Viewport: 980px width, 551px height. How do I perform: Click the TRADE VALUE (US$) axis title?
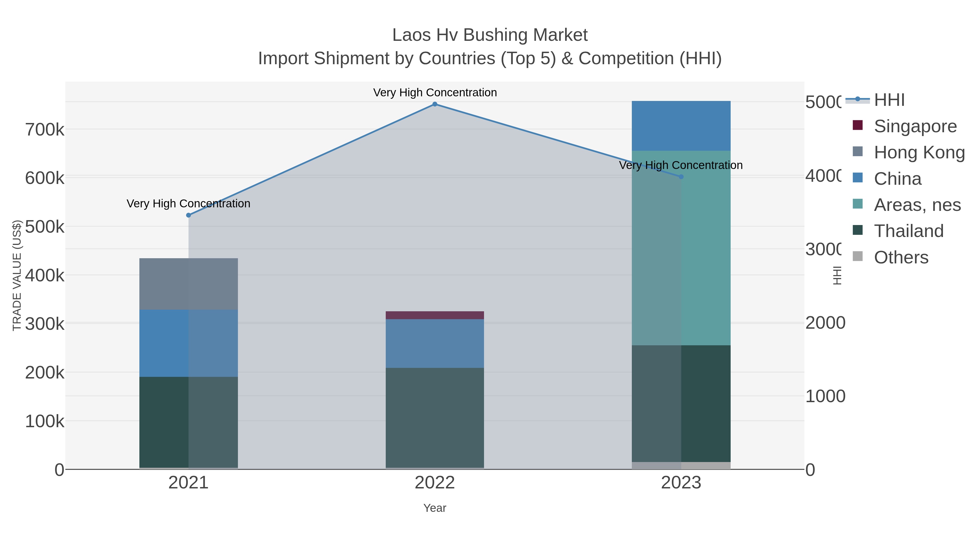tap(17, 275)
